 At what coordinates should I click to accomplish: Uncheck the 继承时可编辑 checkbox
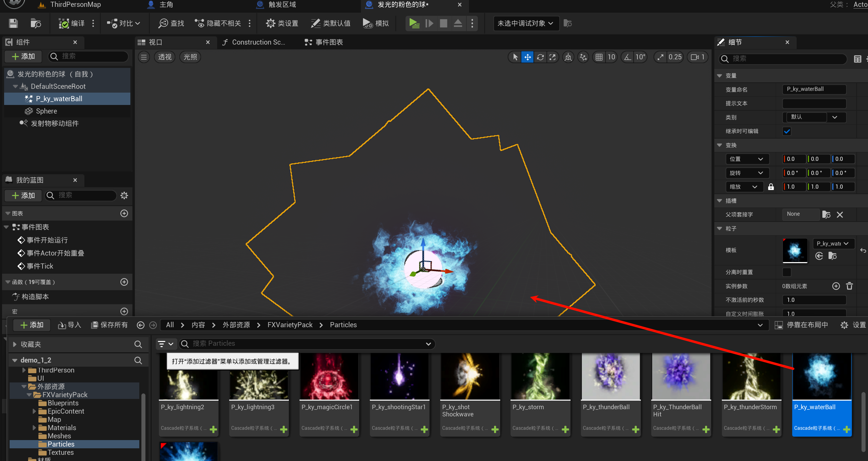787,131
